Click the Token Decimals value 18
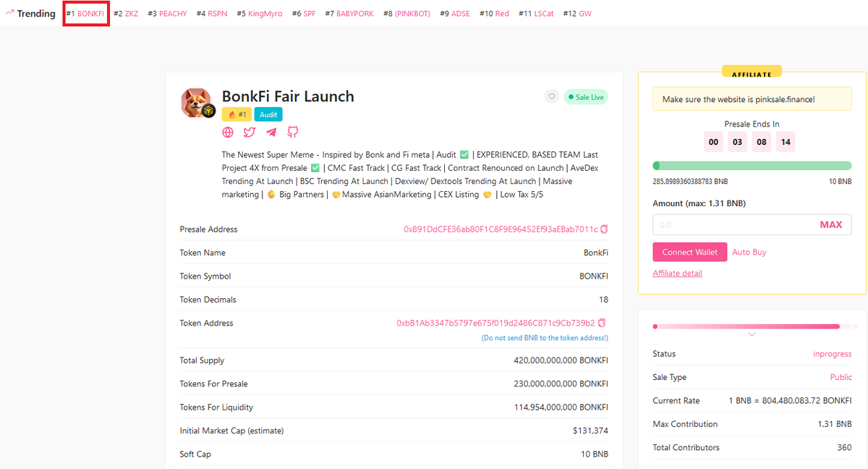868x469 pixels. (603, 300)
